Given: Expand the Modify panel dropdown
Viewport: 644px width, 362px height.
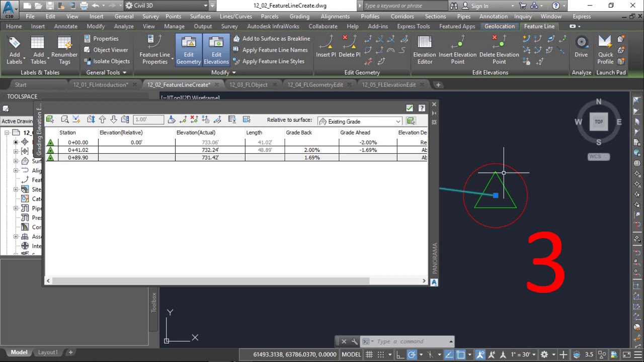Looking at the screenshot, I should coord(223,72).
